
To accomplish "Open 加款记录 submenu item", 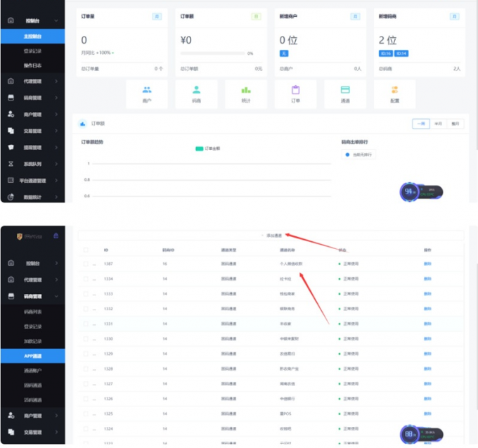I will point(32,341).
